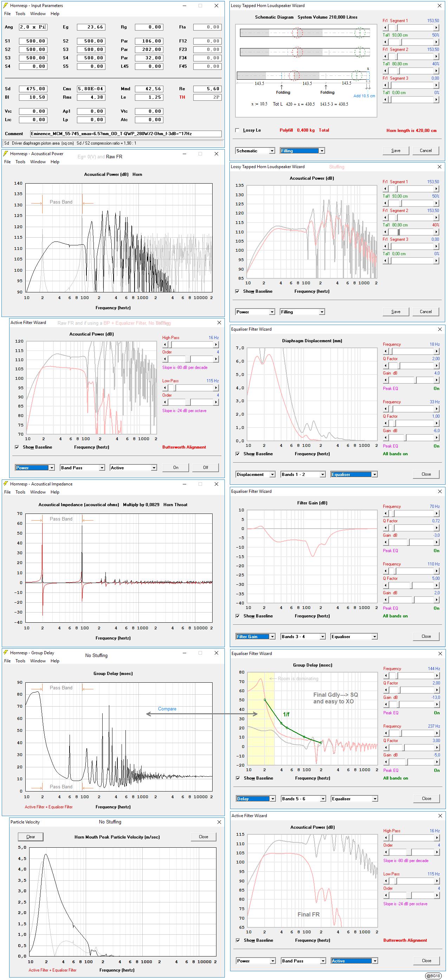Open Bands 5 - 6 dropdown
Screen dimensions: 448x980
pos(304,799)
